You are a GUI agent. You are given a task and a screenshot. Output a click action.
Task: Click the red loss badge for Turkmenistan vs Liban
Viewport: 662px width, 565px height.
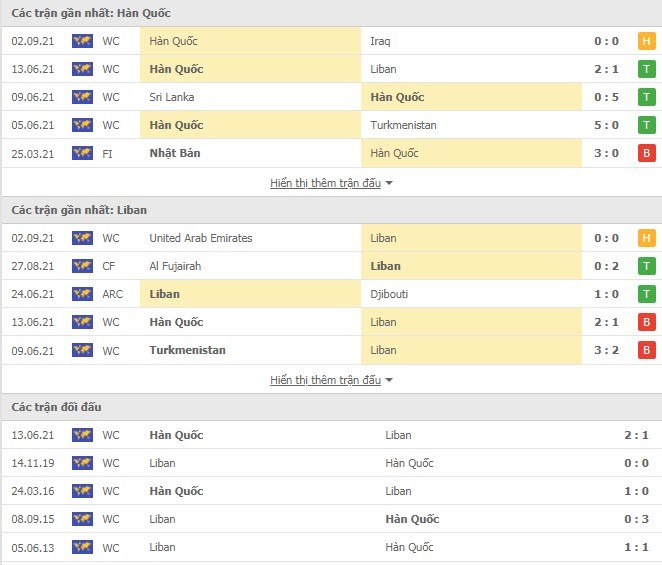[646, 350]
